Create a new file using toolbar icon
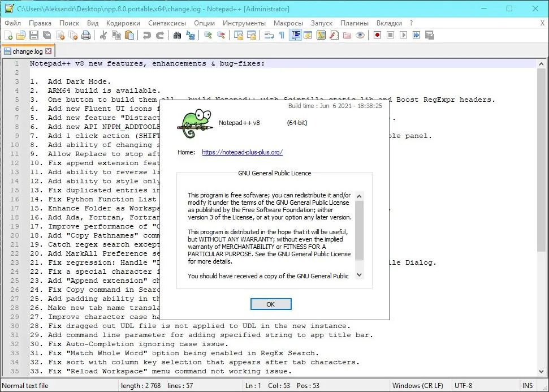This screenshot has height=392, width=549. (x=8, y=35)
